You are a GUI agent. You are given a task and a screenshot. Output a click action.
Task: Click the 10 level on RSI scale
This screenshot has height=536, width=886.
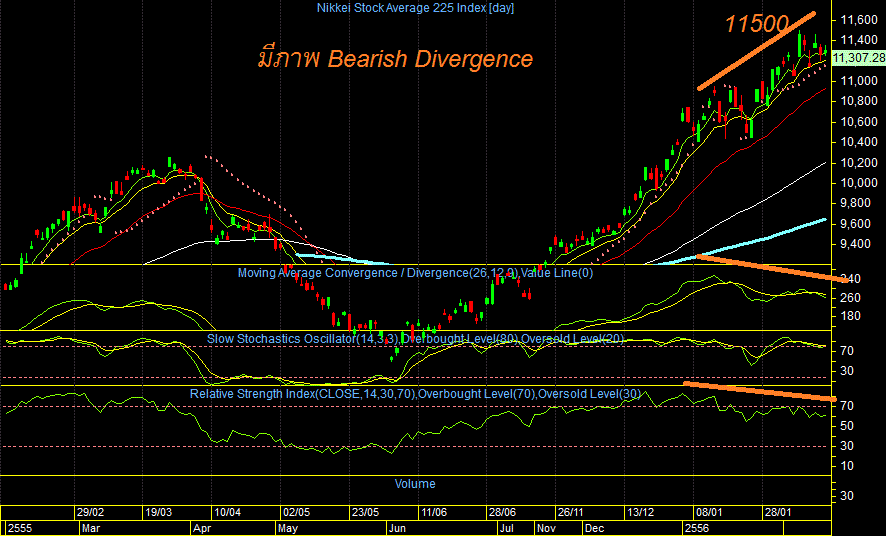(x=846, y=466)
